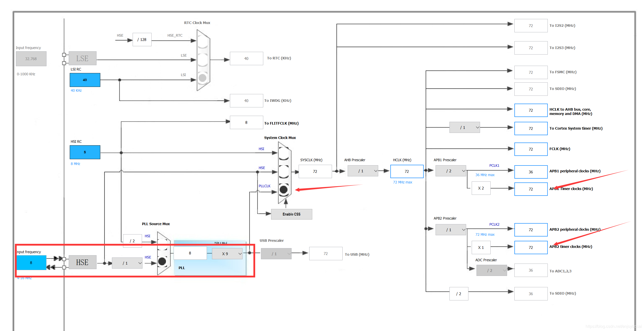Click the X 2 APB1 timer multiplier box
The height and width of the screenshot is (331, 644).
click(481, 188)
